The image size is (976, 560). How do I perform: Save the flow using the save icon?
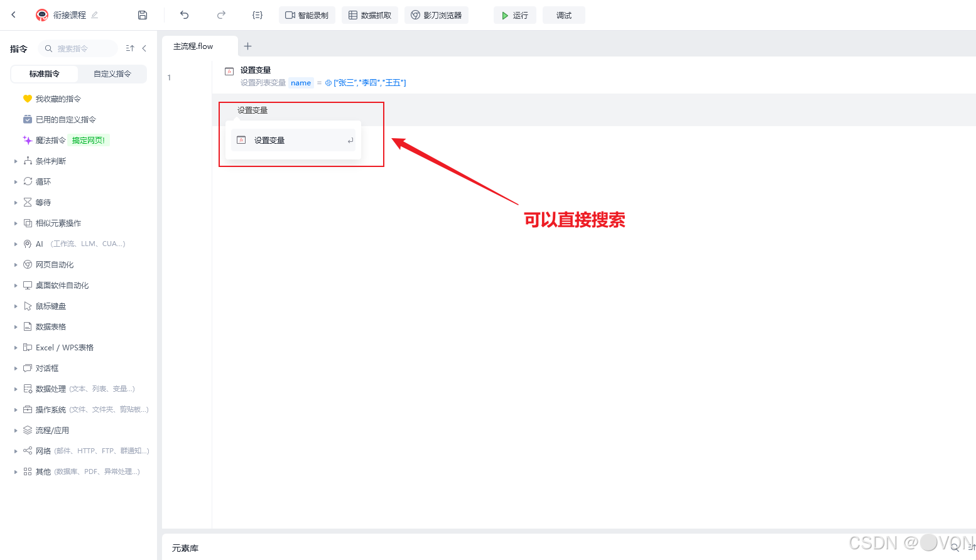click(x=142, y=14)
